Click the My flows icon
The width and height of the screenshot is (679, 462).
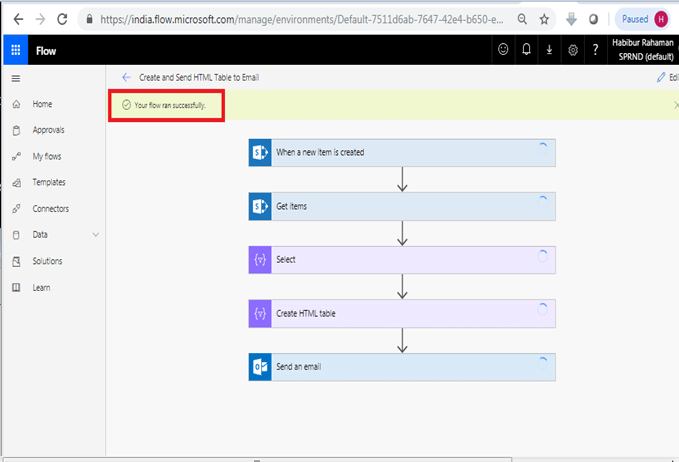[x=16, y=156]
